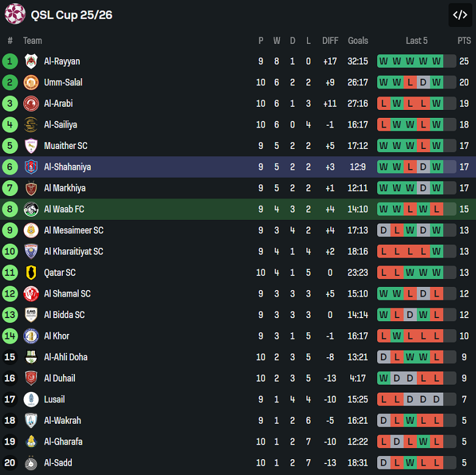Click the QSL Cup 25/26 title

[x=71, y=15]
